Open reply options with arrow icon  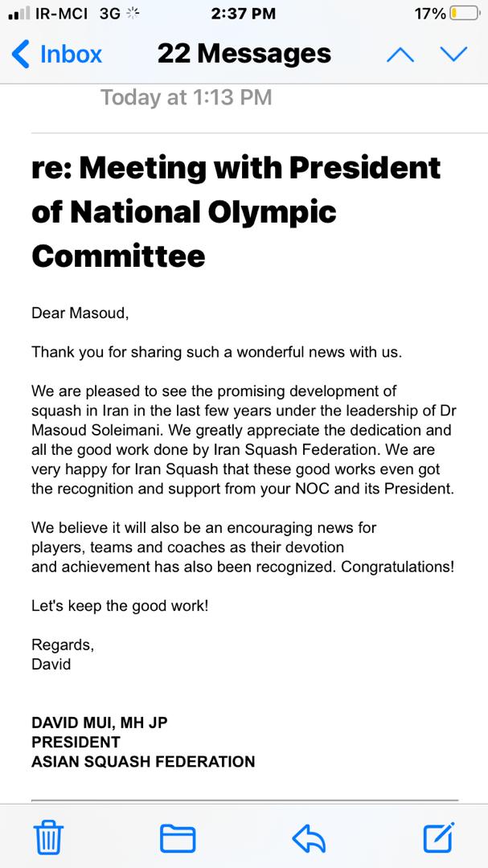pos(309,838)
